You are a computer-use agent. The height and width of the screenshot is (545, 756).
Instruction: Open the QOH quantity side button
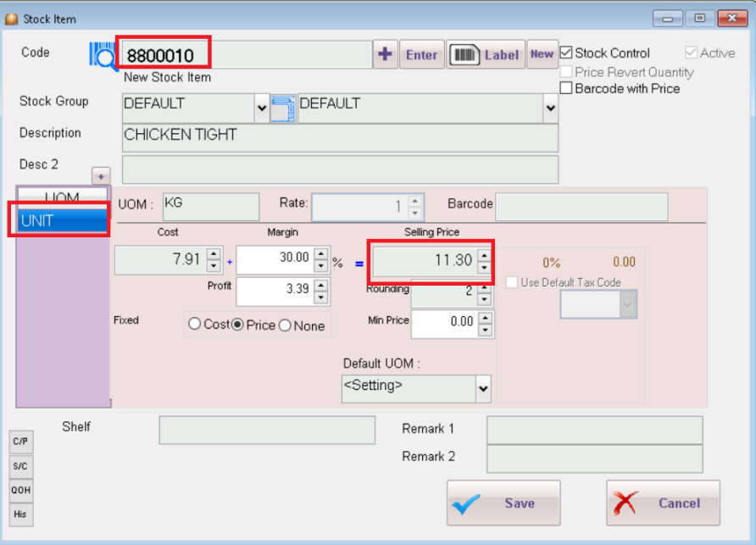(x=20, y=490)
